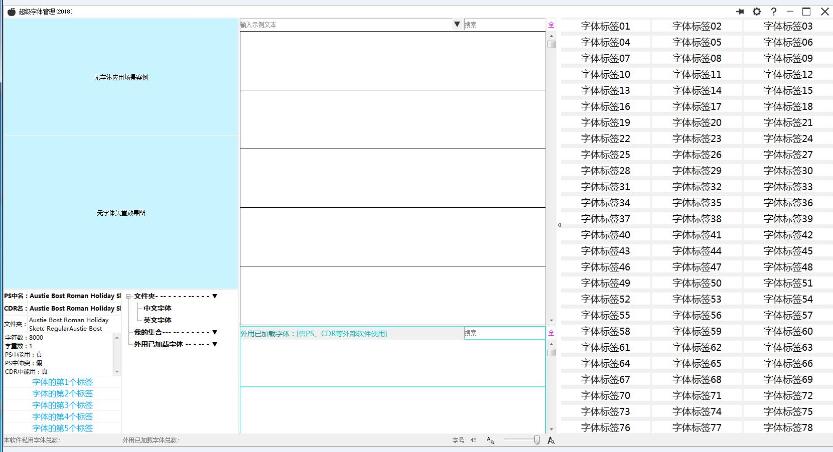833x452 pixels.
Task: Click the top search box
Action: pyautogui.click(x=505, y=24)
